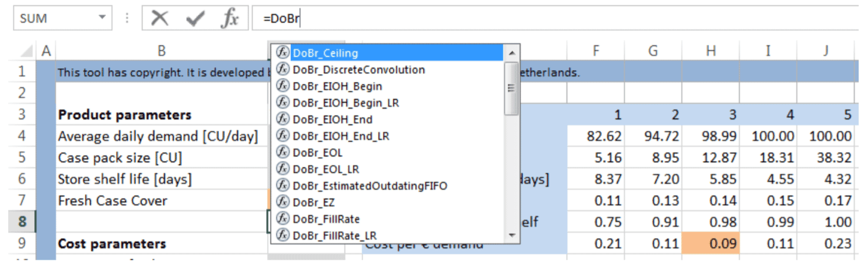Click cell J7 with value 0.17

pyautogui.click(x=826, y=201)
